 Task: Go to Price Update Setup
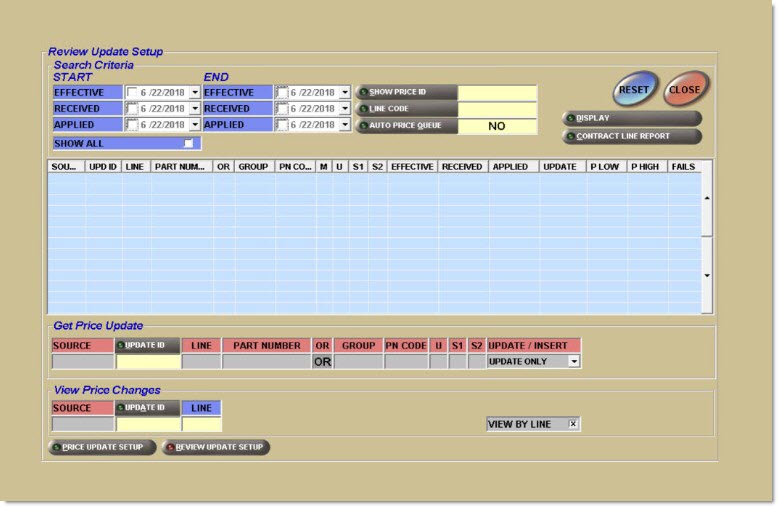pos(103,447)
